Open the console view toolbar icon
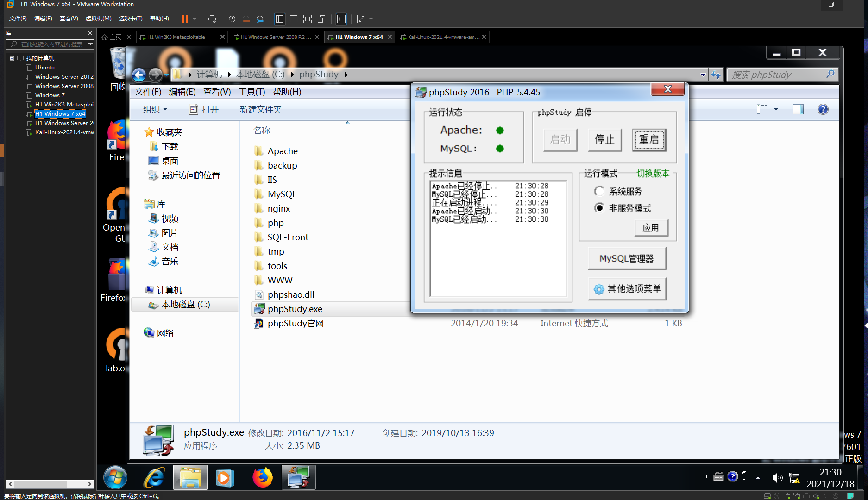 click(x=341, y=19)
